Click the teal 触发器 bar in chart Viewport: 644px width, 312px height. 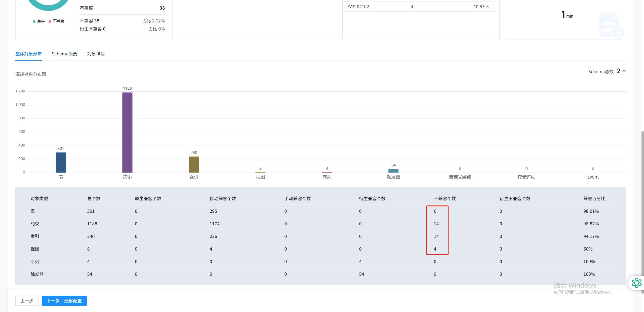coord(393,171)
